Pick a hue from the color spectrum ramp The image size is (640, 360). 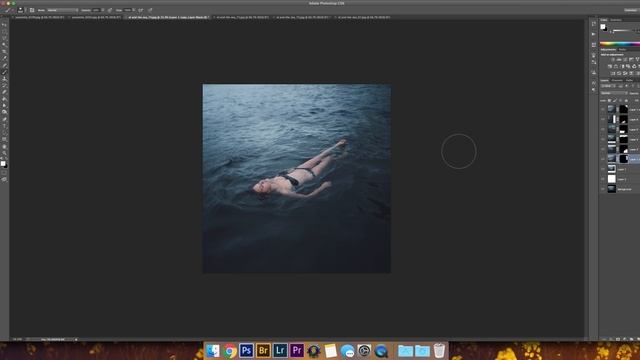620,44
